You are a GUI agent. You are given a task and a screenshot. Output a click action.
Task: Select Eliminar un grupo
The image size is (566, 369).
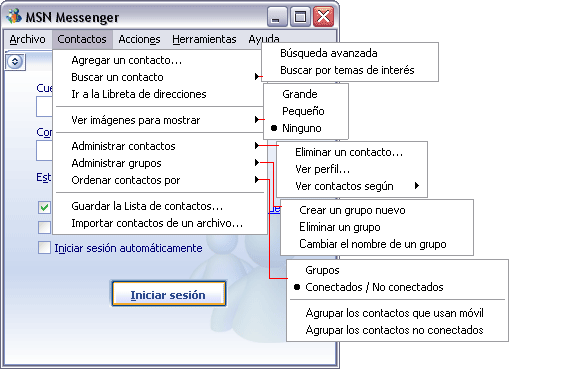coord(377,227)
